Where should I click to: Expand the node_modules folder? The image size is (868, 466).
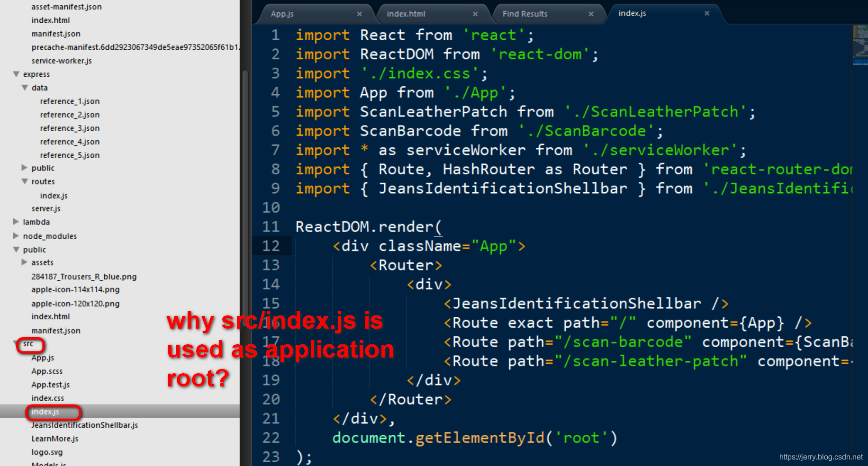16,236
